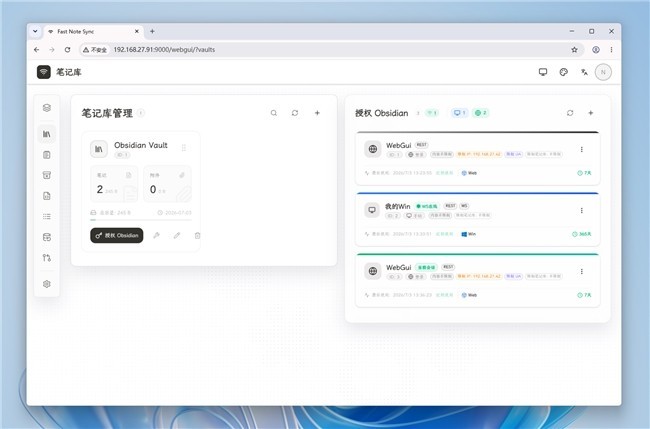Select the vault library icon in sidebar
This screenshot has height=429, width=650.
tap(47, 134)
